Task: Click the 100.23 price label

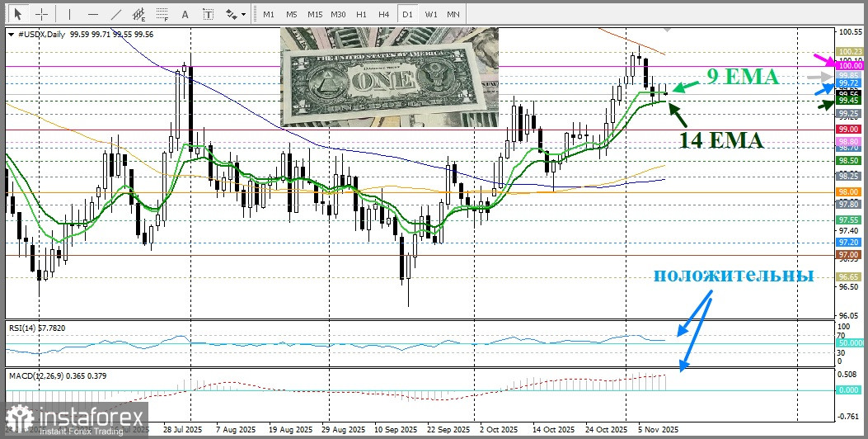Action: point(848,51)
